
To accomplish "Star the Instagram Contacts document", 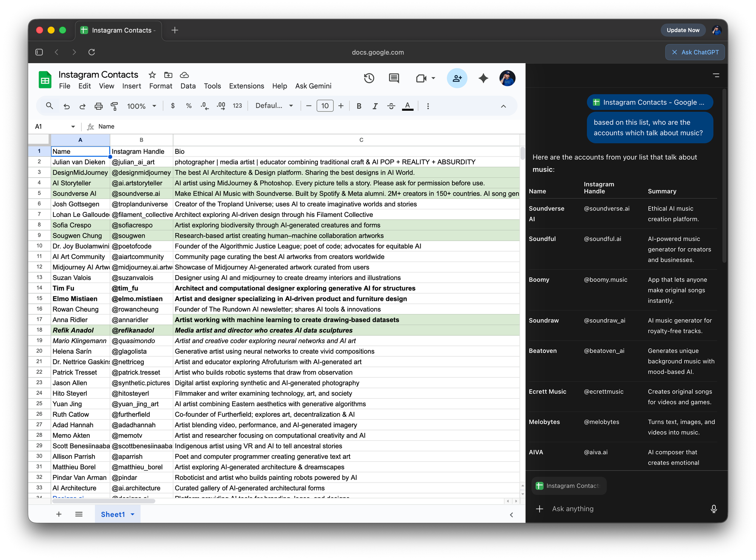I will click(152, 75).
